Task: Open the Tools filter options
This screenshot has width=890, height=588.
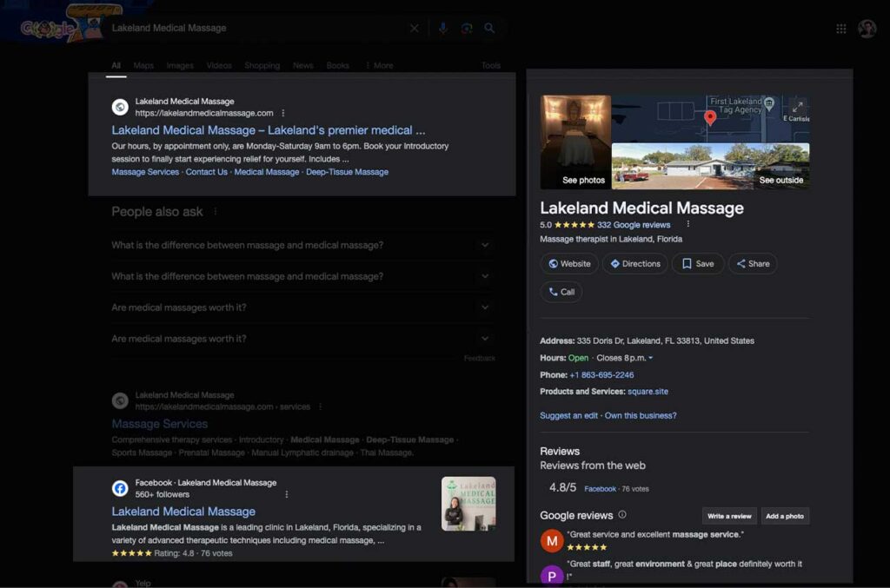Action: 491,65
